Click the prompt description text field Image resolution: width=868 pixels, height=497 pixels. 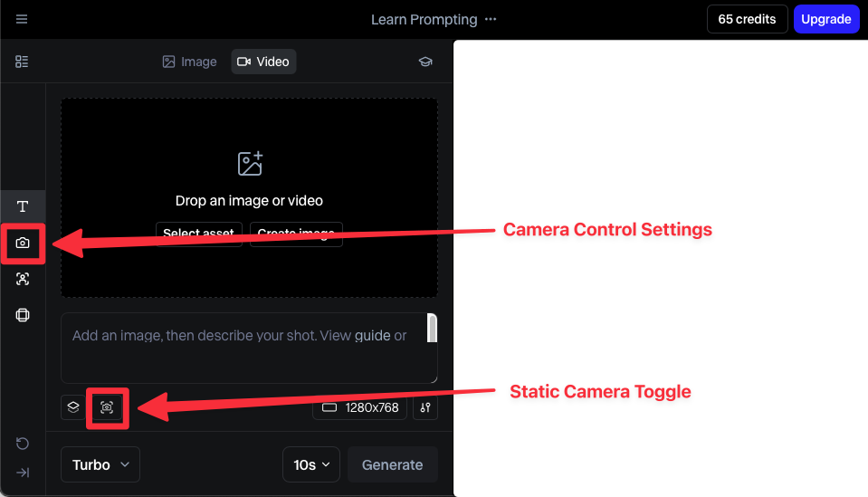click(x=243, y=348)
